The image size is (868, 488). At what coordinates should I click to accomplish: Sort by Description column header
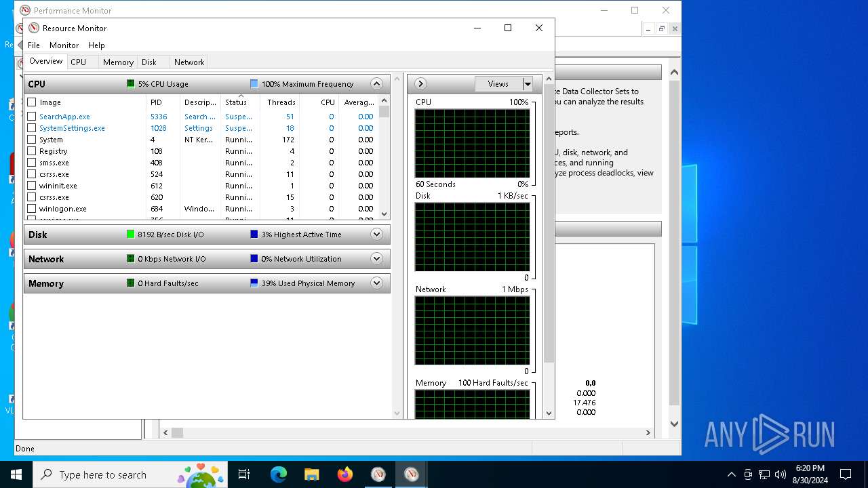(x=201, y=102)
